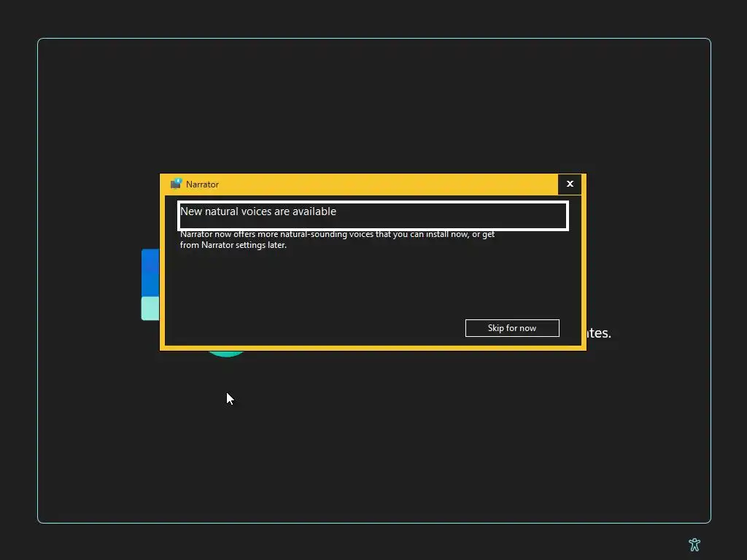Image resolution: width=747 pixels, height=560 pixels.
Task: Click the Skip for now button
Action: [x=512, y=328]
